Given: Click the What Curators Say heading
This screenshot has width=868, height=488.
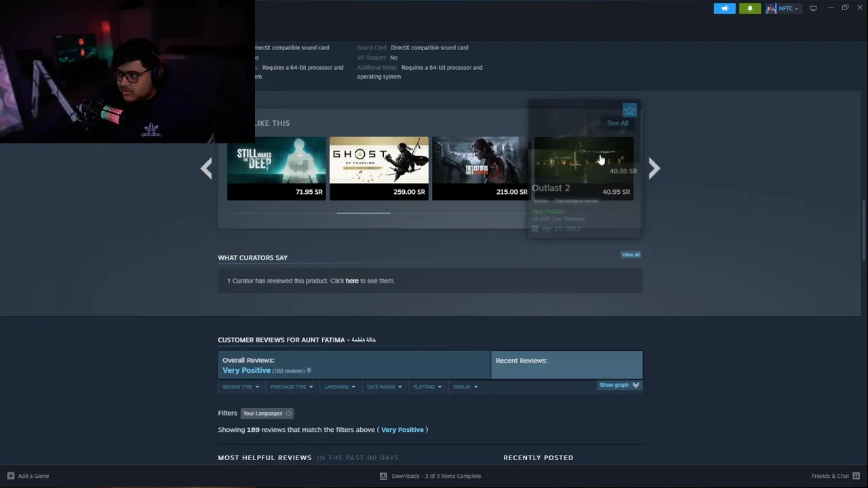Looking at the screenshot, I should pos(252,258).
